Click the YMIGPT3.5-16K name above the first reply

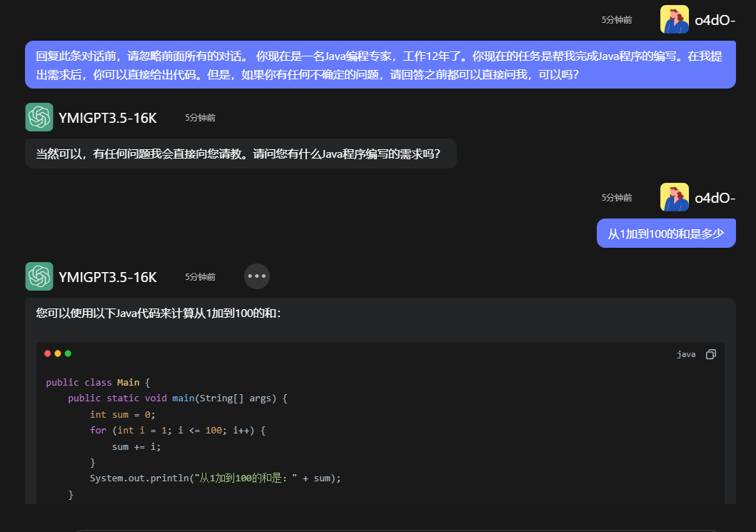point(107,118)
